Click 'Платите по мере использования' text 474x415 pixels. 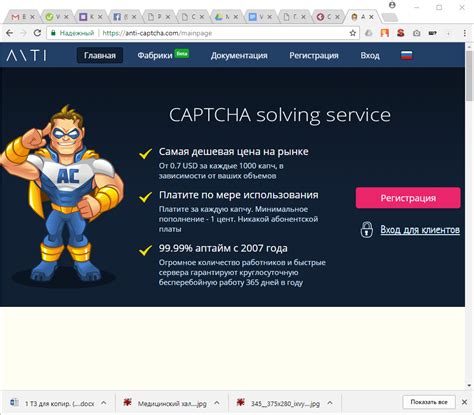[239, 195]
